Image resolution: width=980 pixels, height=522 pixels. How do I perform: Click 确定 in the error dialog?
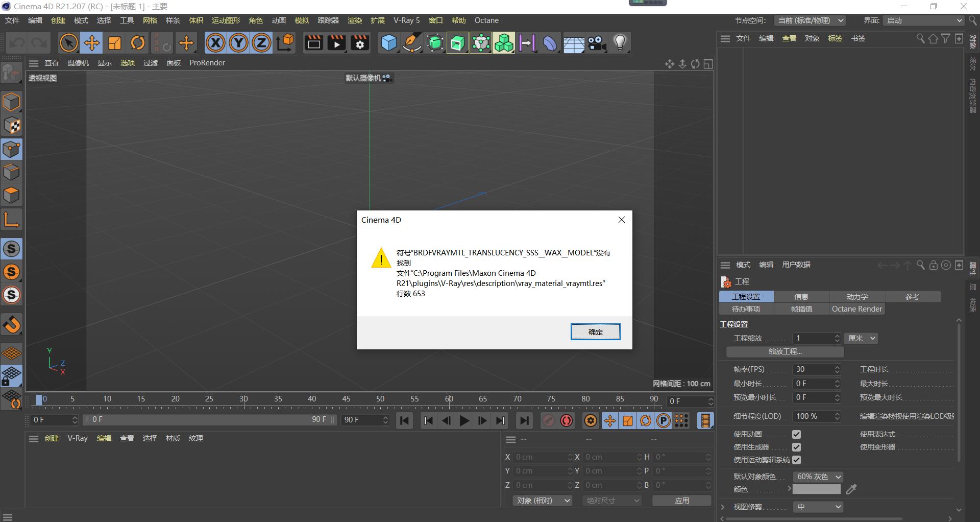click(595, 332)
